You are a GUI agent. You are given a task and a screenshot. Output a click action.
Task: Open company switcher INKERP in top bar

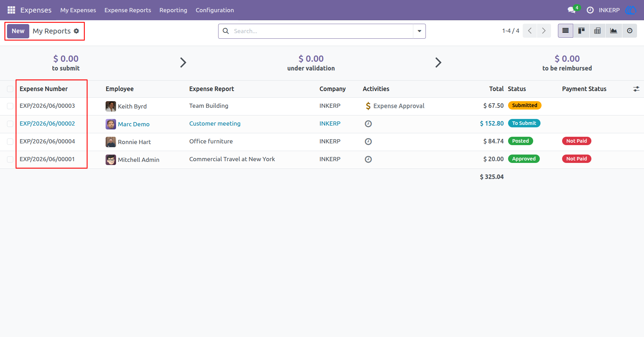(609, 10)
